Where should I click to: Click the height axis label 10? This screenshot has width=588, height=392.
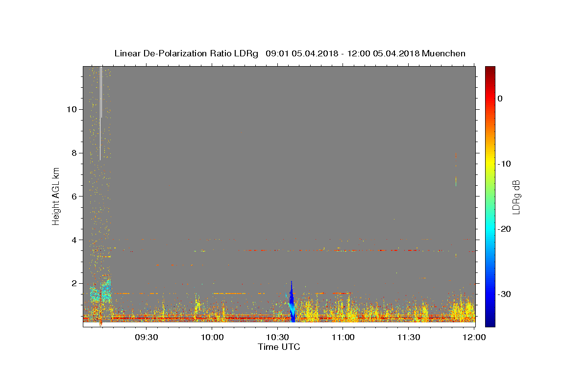pos(72,109)
